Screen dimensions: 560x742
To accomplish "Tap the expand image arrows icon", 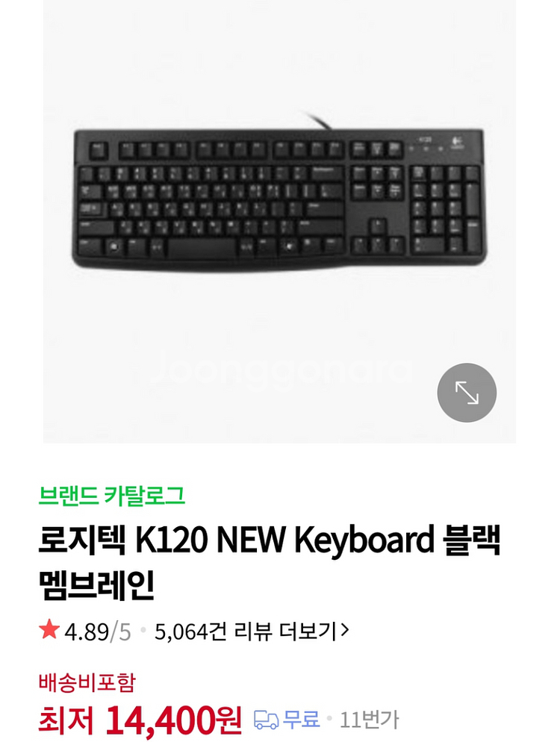I will [x=466, y=393].
